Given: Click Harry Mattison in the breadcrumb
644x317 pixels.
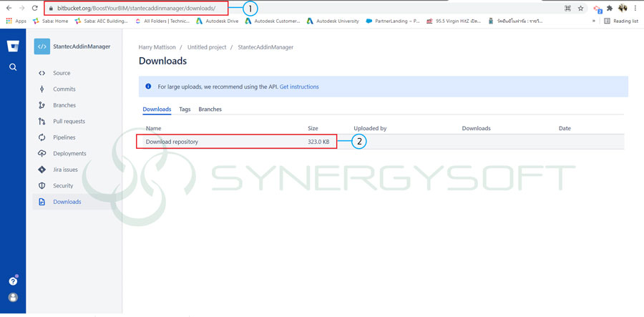Looking at the screenshot, I should tap(157, 47).
